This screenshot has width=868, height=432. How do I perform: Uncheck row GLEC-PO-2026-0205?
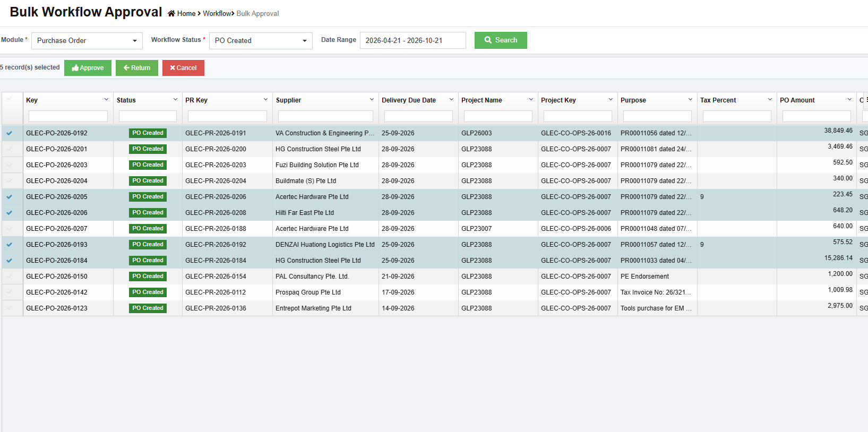click(10, 197)
